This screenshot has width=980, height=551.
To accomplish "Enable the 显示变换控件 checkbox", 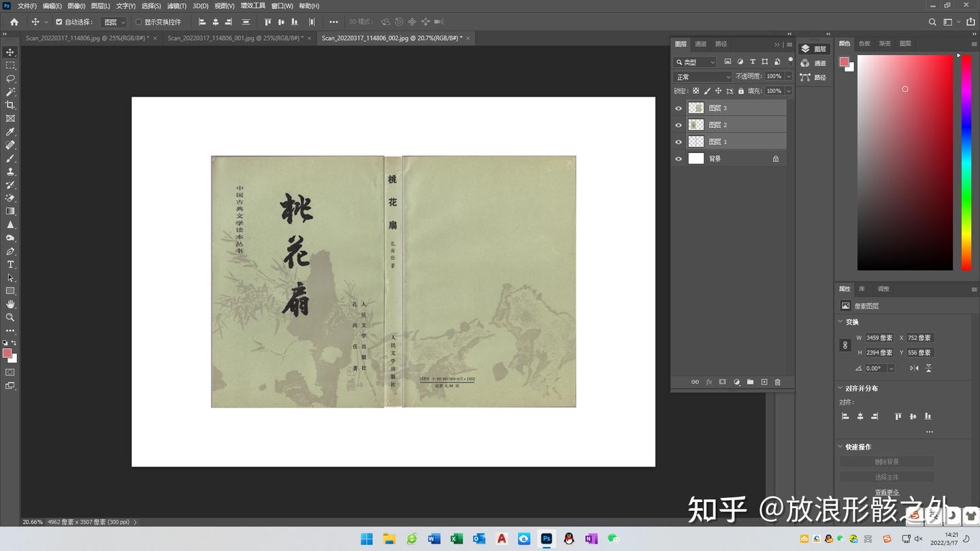I will click(x=139, y=22).
